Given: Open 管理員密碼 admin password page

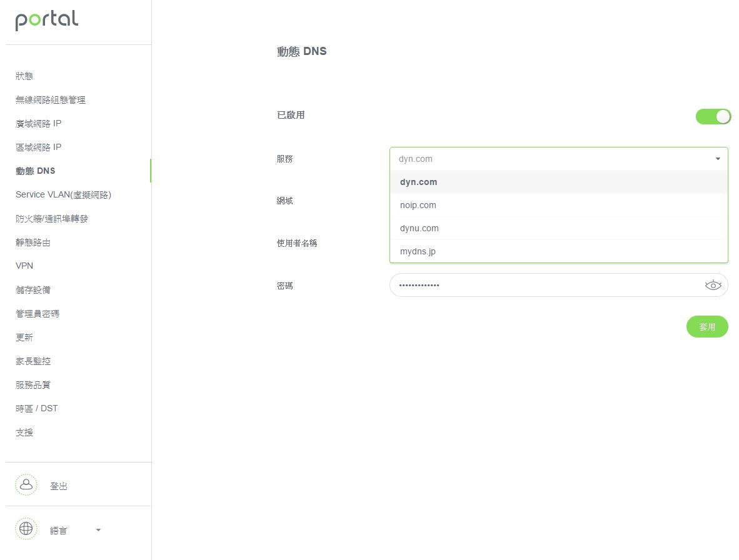Looking at the screenshot, I should (x=38, y=314).
